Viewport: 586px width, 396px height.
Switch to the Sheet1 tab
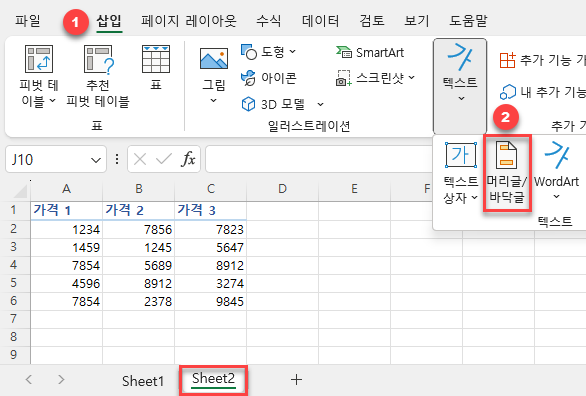pyautogui.click(x=143, y=381)
